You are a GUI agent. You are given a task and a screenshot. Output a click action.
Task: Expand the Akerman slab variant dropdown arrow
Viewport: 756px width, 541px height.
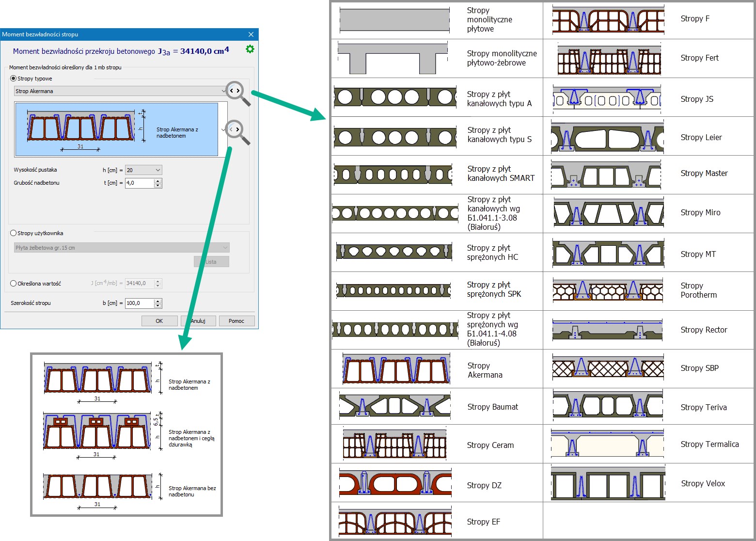[223, 130]
